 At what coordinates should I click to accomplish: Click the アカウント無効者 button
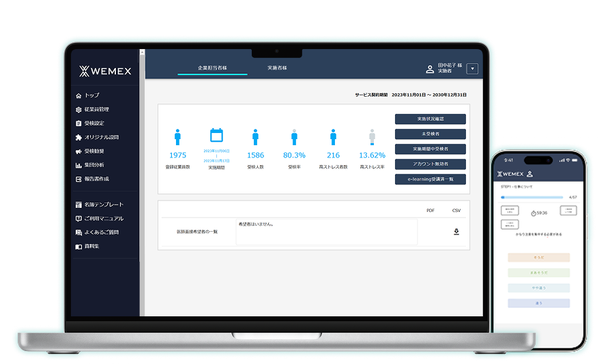point(430,164)
